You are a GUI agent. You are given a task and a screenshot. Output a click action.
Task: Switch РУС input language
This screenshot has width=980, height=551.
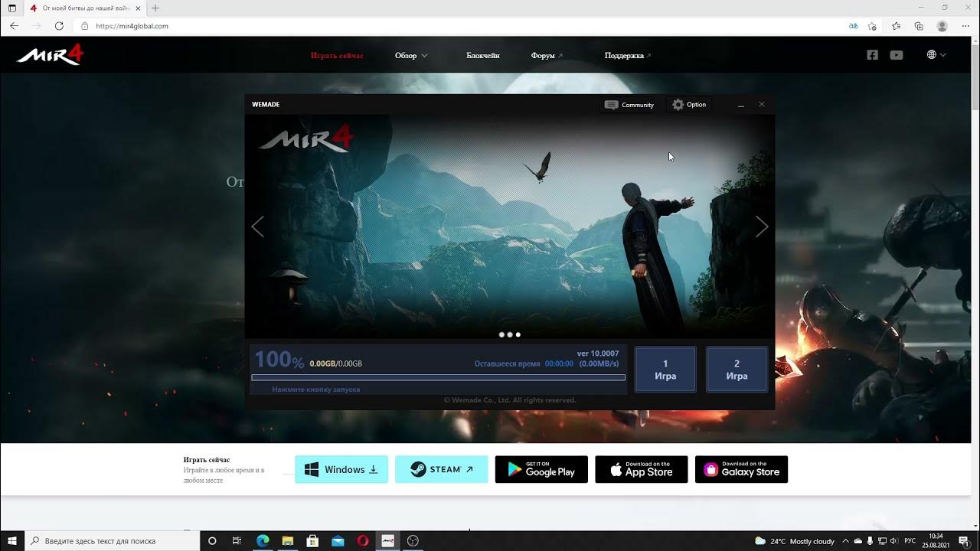click(x=910, y=541)
